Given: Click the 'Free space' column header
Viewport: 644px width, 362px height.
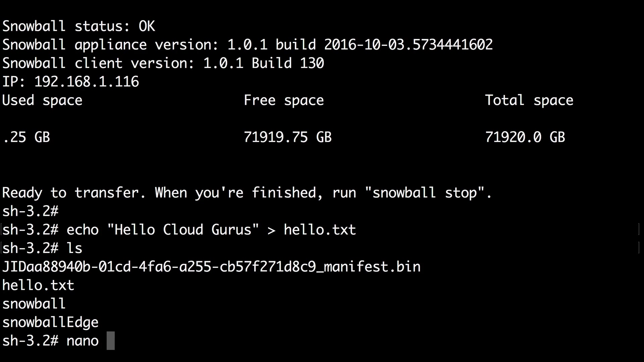Looking at the screenshot, I should click(x=284, y=100).
